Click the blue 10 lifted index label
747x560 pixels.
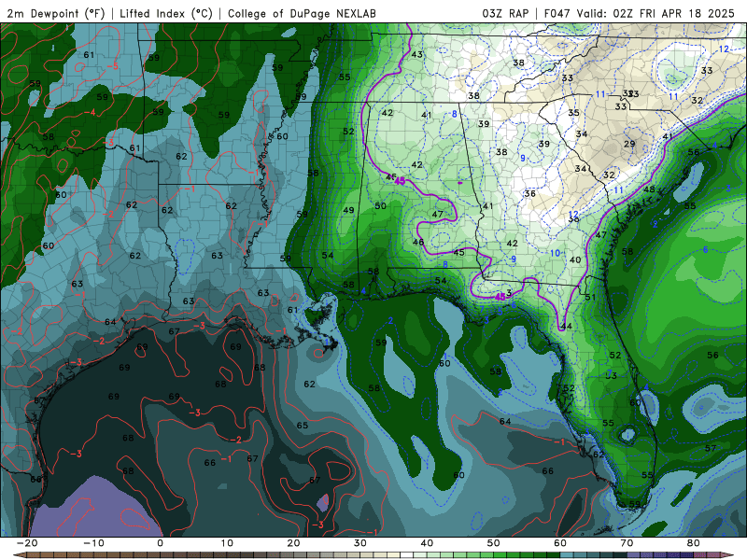click(555, 253)
